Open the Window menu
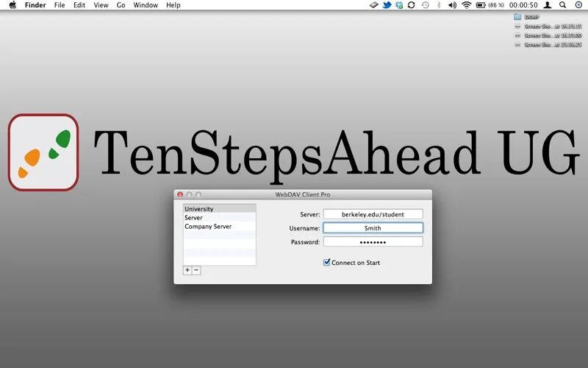The image size is (588, 368). pos(146,5)
